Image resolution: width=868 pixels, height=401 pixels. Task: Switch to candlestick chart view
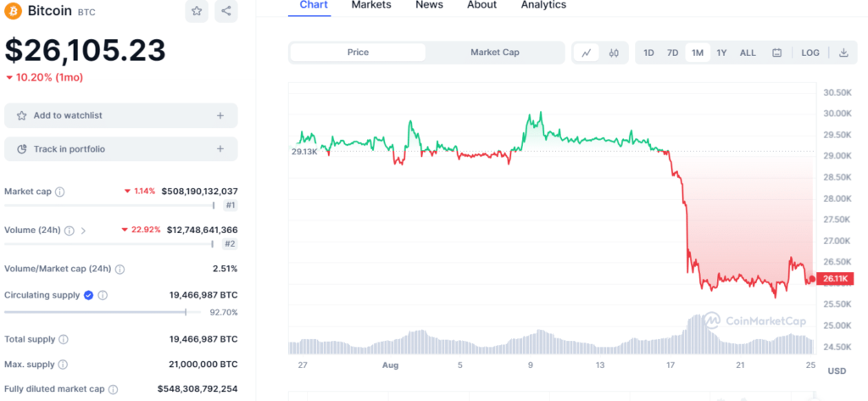[614, 53]
